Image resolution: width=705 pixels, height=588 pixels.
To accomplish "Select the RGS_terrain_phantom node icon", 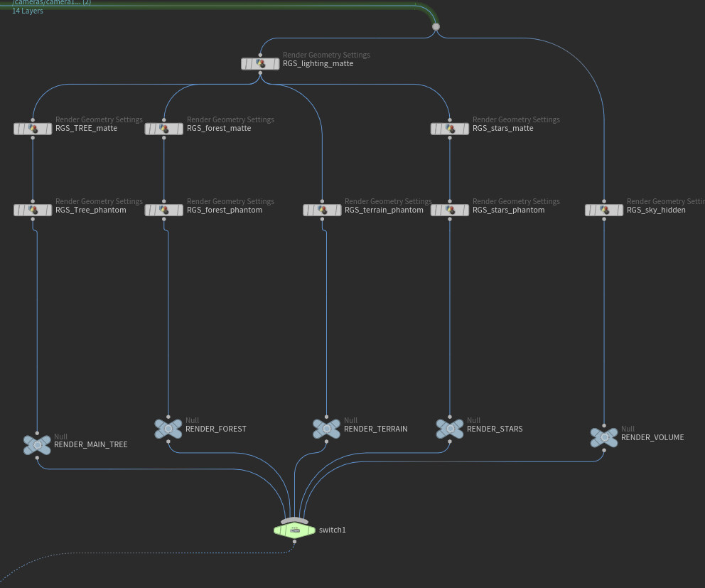I will [323, 210].
